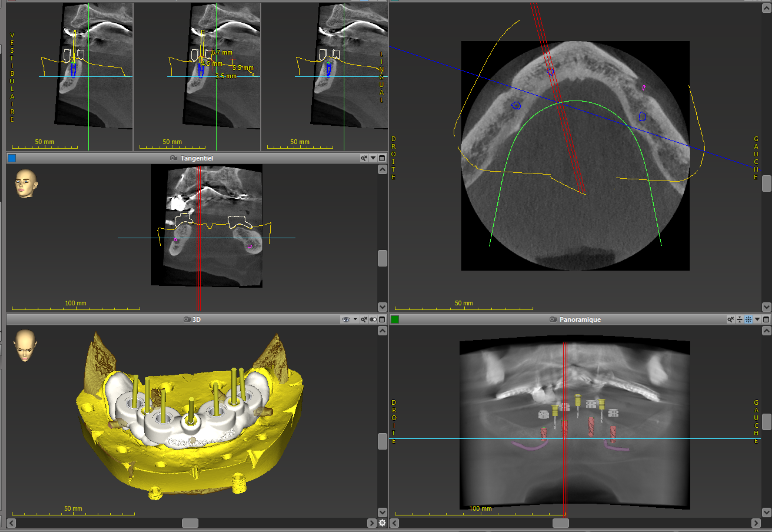Open the settings gear below the 3D view

[382, 523]
